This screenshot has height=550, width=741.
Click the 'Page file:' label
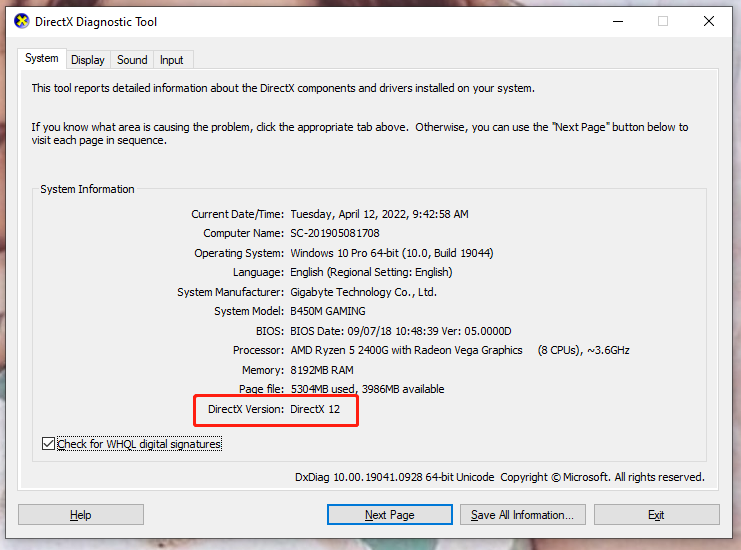261,389
